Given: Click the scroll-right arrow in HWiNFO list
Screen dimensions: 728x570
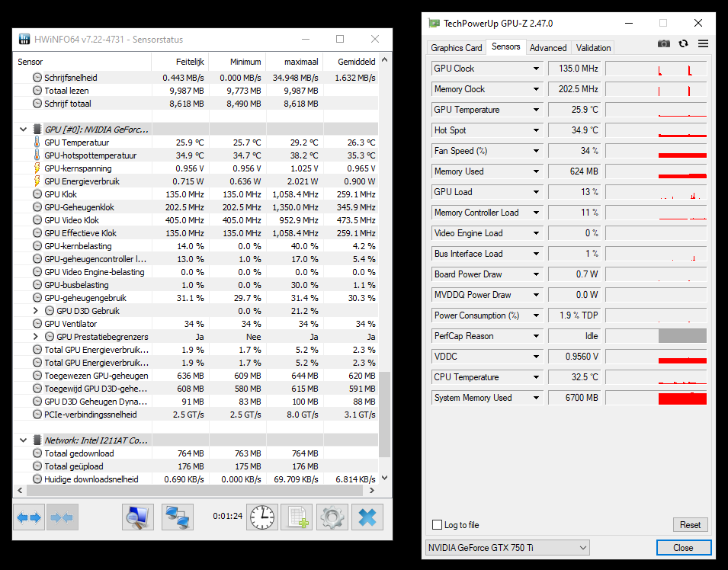Looking at the screenshot, I should (371, 490).
